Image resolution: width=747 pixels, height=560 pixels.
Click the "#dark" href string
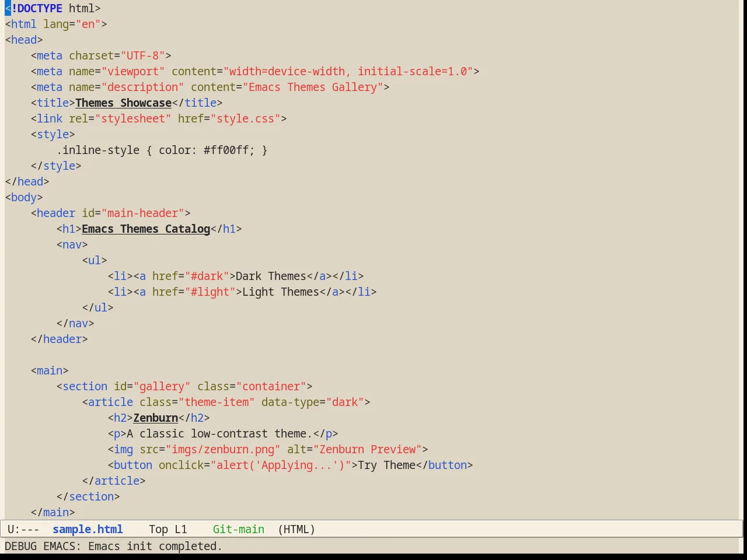(x=207, y=276)
